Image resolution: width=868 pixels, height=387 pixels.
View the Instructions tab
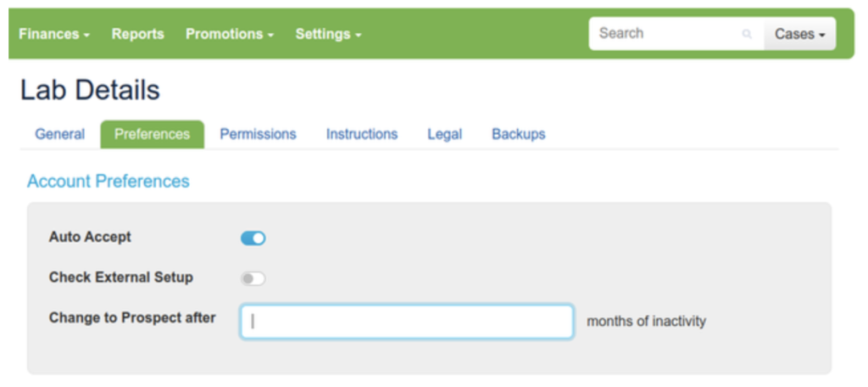point(362,134)
